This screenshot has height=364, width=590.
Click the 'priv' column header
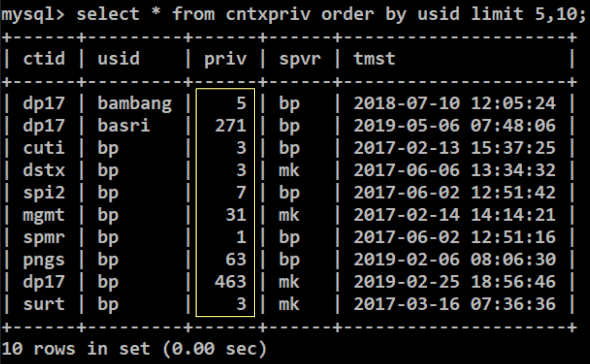(225, 59)
